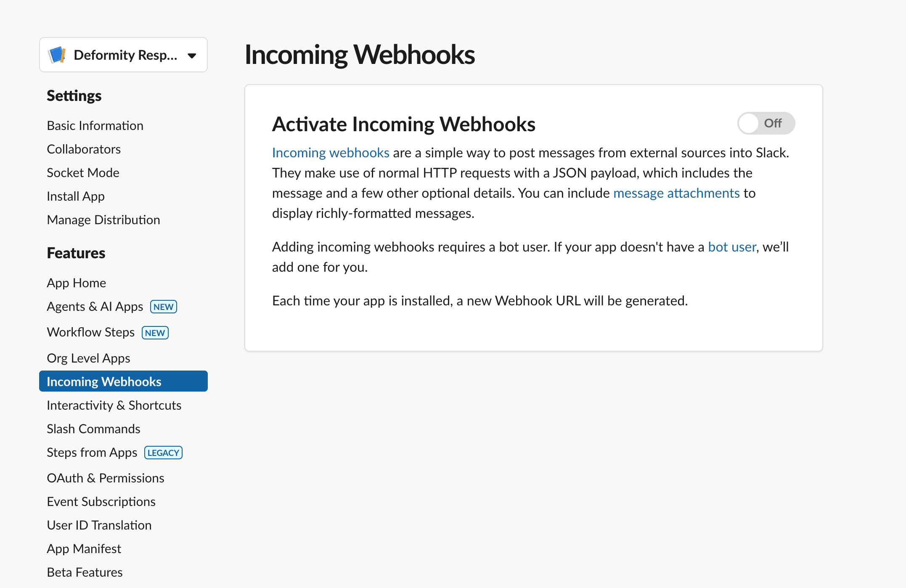The width and height of the screenshot is (906, 588).
Task: Navigate to Socket Mode settings
Action: (83, 172)
